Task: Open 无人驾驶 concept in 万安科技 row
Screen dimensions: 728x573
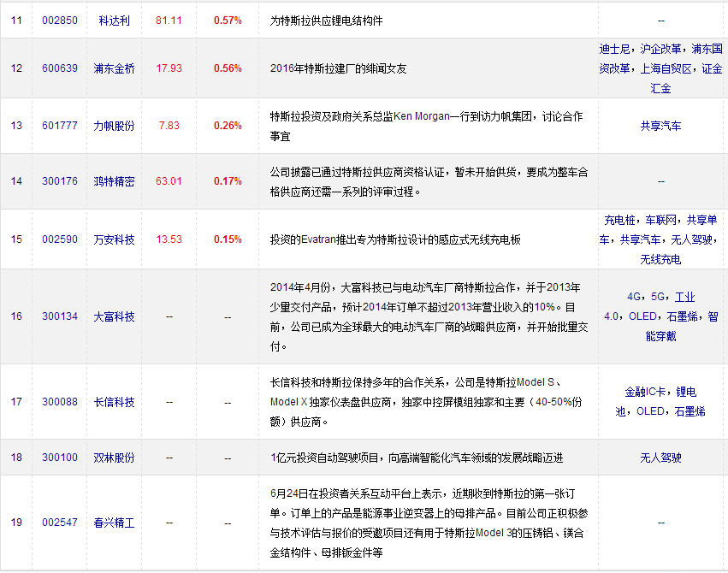Action: coord(691,239)
